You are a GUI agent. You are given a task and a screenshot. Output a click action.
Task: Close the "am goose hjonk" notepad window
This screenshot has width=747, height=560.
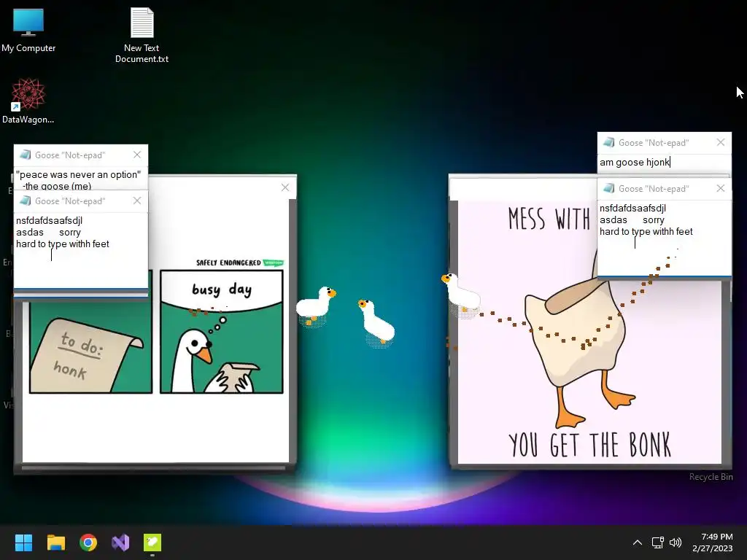[x=721, y=142]
